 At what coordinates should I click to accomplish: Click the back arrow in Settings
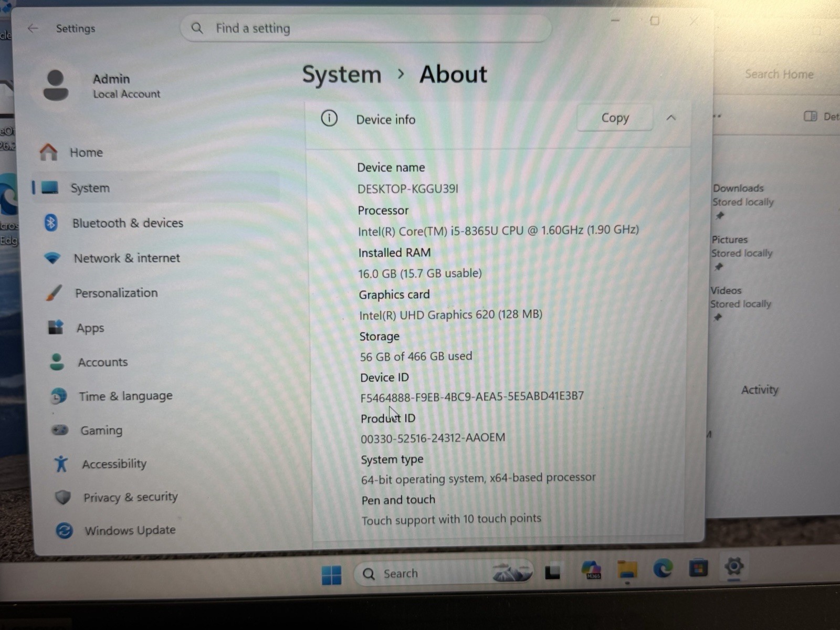tap(33, 28)
